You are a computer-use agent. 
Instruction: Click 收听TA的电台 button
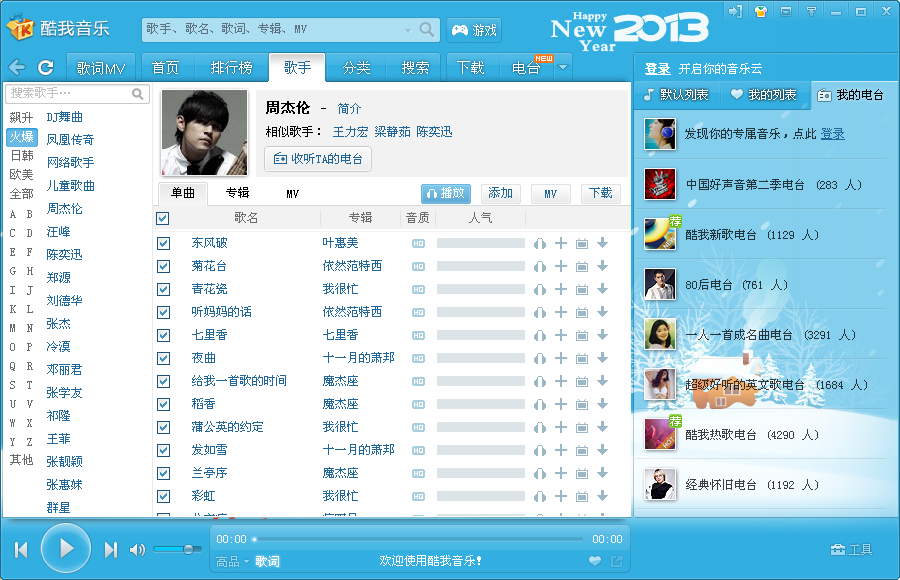click(318, 159)
